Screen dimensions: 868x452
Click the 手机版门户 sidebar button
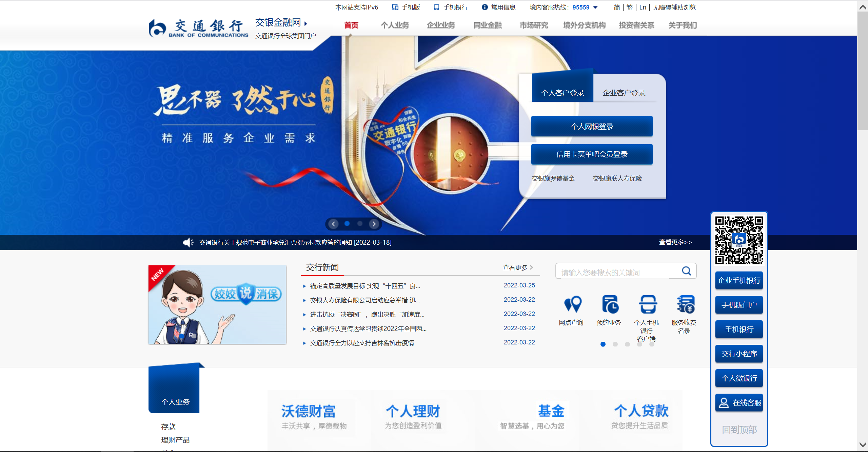(739, 305)
